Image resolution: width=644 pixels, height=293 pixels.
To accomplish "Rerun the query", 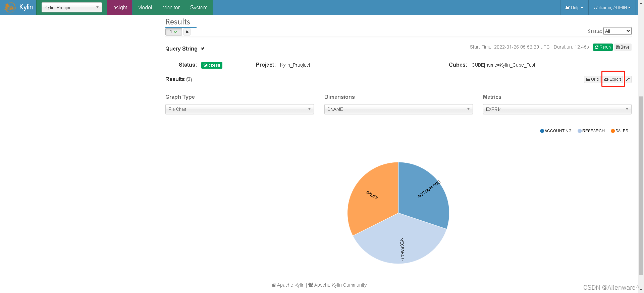I will [x=603, y=47].
